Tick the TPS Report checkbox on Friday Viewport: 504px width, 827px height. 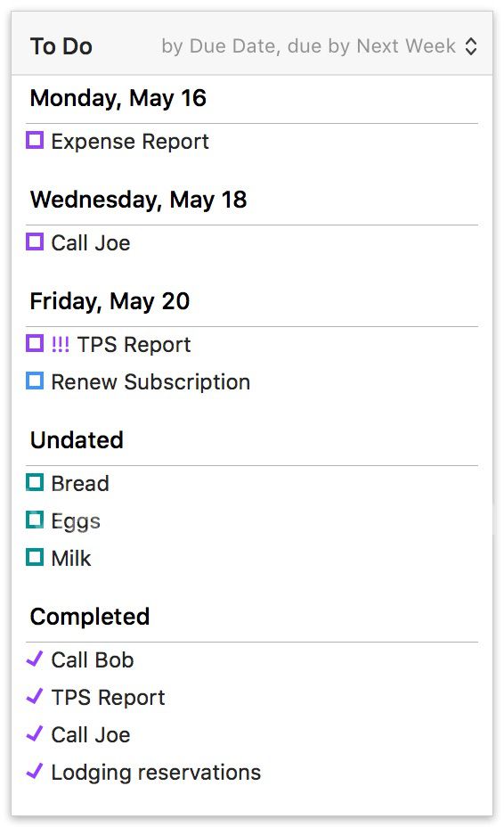[35, 343]
